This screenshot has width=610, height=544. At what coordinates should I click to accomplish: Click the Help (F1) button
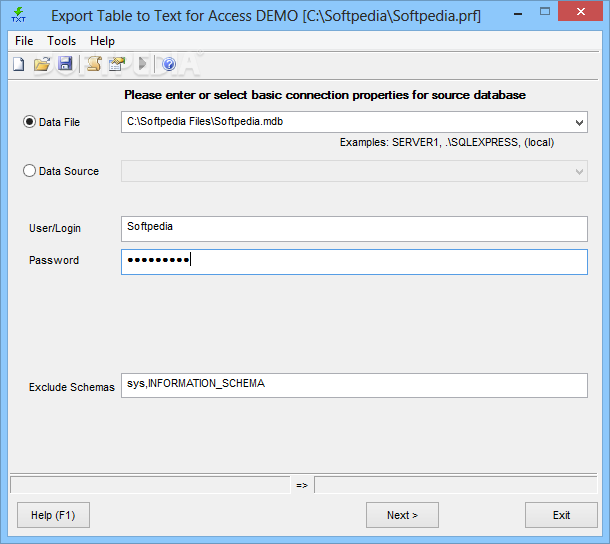tap(53, 515)
